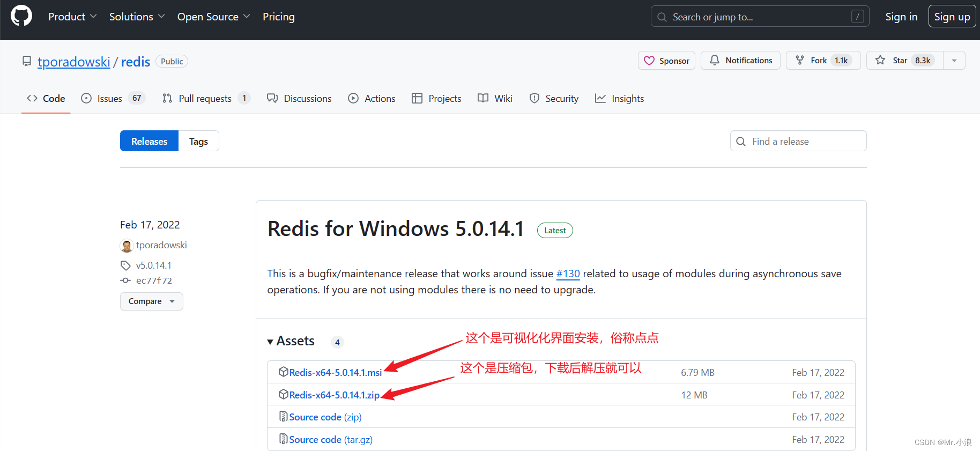Fork the repository
Viewport: 980px width, 451px height.
(x=823, y=61)
